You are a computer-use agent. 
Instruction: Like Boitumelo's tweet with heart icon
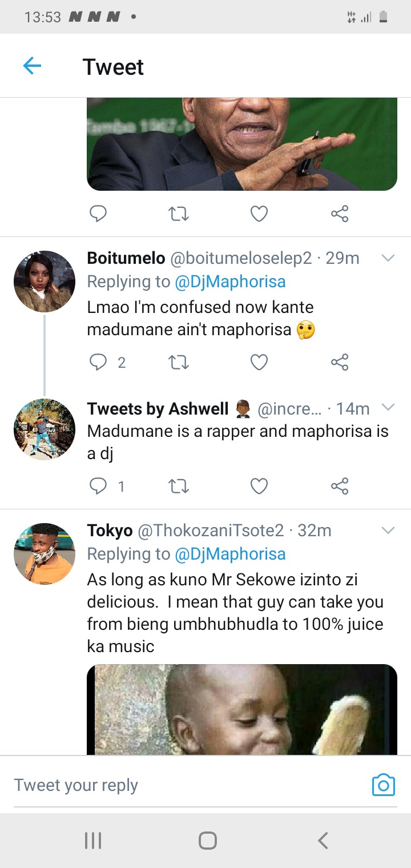tap(259, 362)
